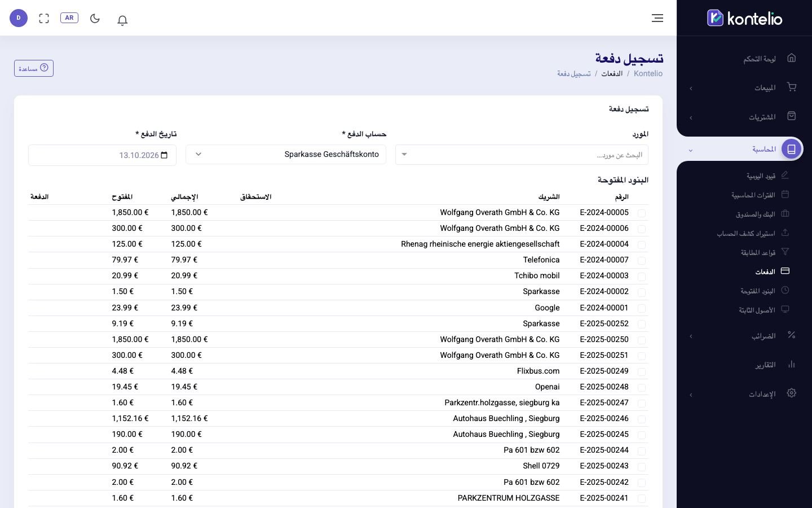Open user avatar D menu
The height and width of the screenshot is (508, 812).
19,18
